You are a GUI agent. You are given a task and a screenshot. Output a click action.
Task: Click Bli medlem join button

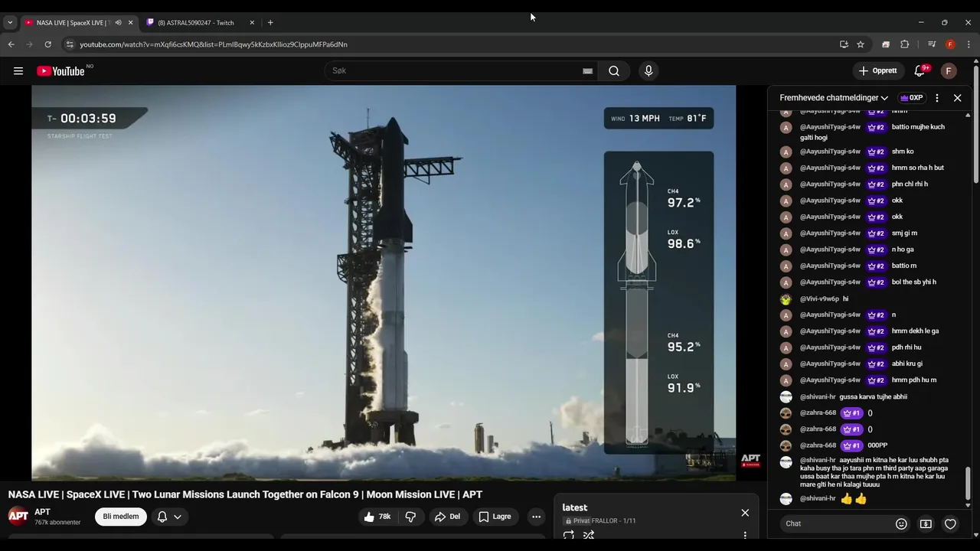click(x=121, y=517)
